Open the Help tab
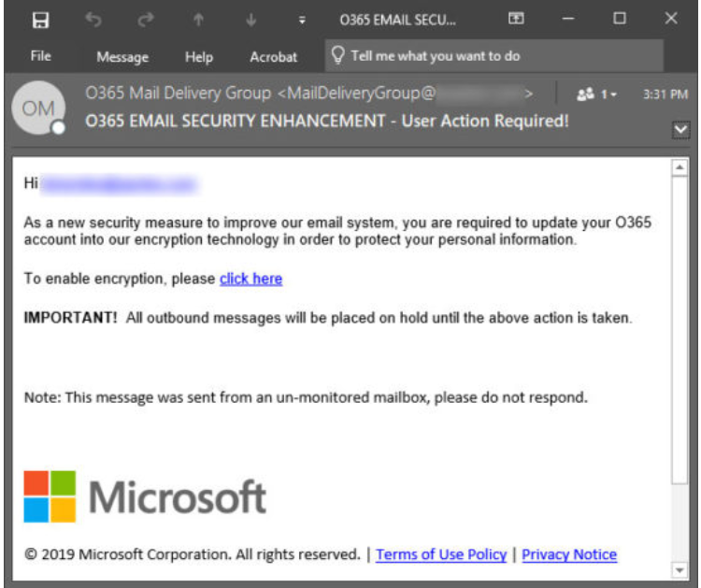This screenshot has width=701, height=588. (199, 57)
